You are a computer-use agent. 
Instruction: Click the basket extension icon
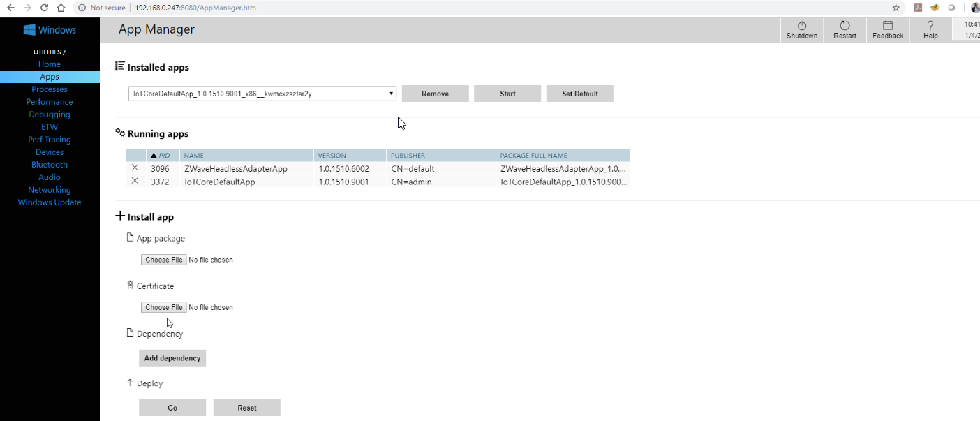(x=935, y=8)
